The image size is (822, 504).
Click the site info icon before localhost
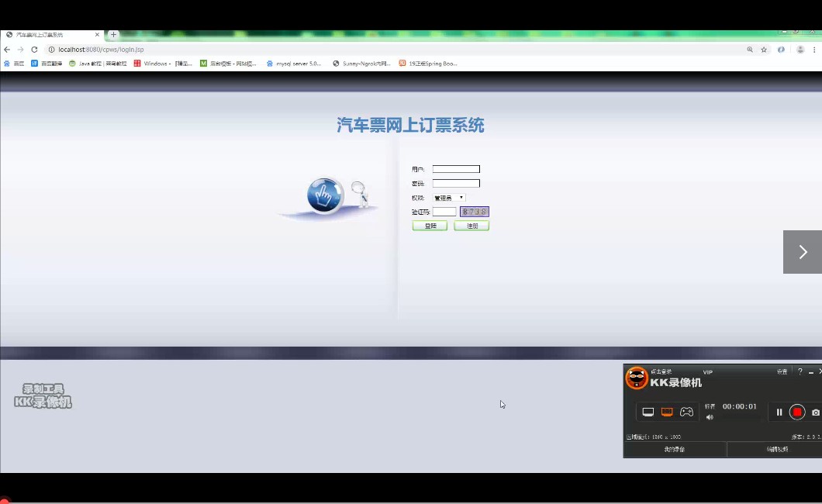(51, 50)
